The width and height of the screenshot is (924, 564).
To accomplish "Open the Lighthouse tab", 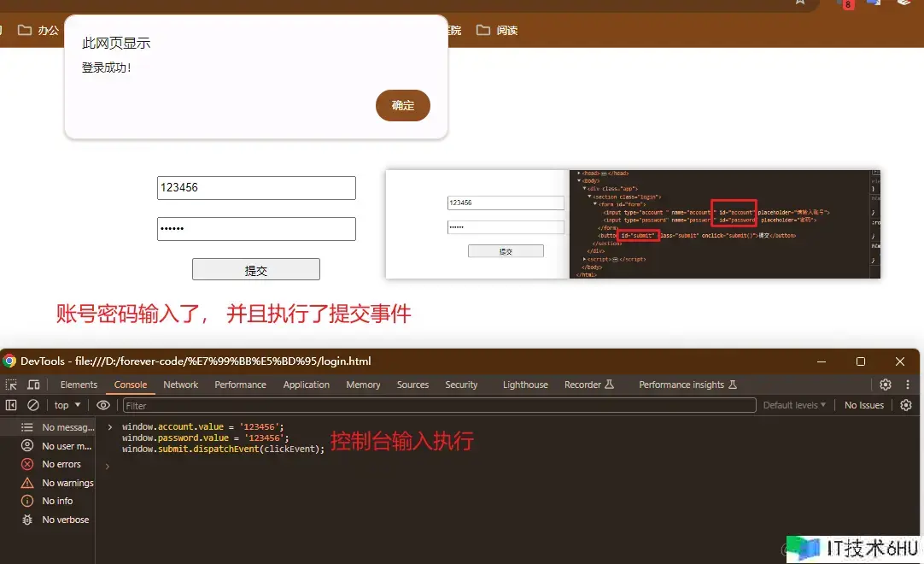I will 525,385.
